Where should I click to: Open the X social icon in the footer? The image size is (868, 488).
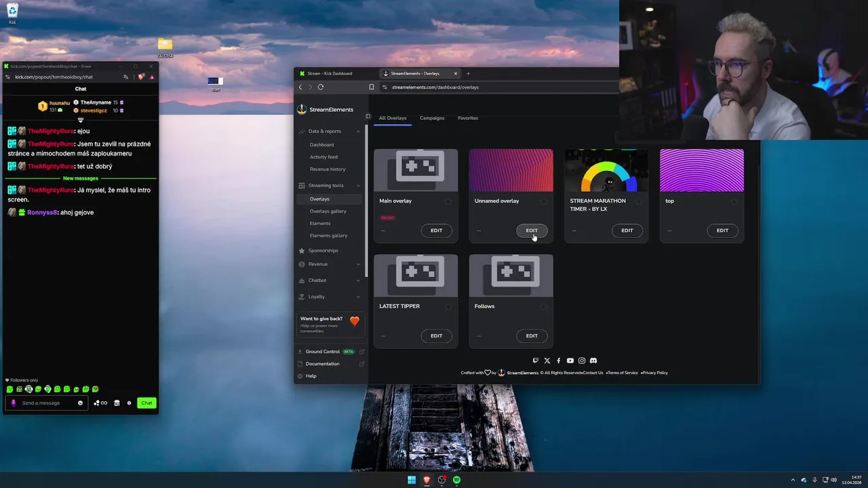click(547, 361)
